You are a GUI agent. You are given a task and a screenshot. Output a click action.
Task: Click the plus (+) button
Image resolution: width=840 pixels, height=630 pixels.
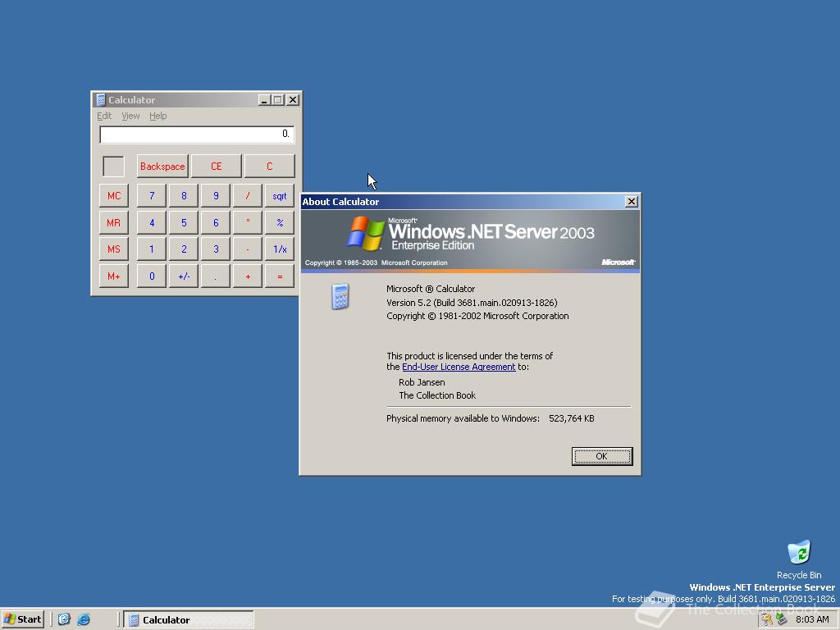[248, 276]
